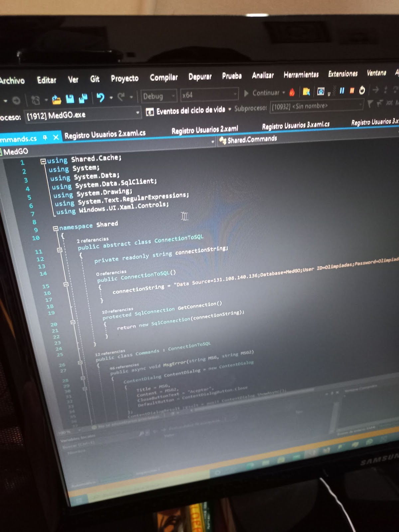399x532 pixels.
Task: Open the Analizar menu
Action: click(263, 75)
